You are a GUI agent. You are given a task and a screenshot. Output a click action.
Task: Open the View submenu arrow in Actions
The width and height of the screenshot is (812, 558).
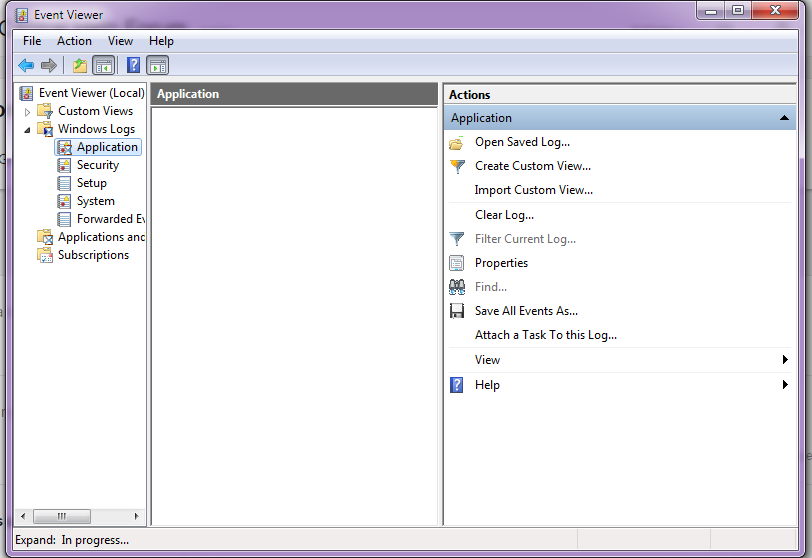pyautogui.click(x=785, y=360)
